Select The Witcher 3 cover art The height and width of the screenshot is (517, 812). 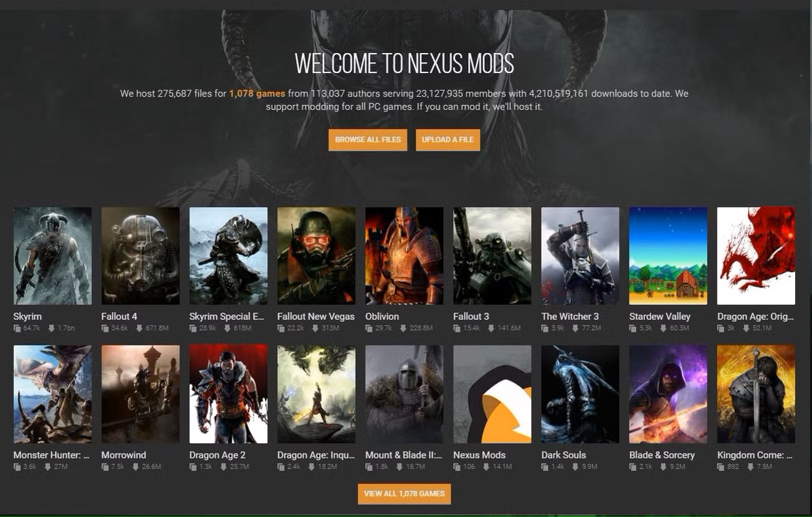(x=580, y=256)
